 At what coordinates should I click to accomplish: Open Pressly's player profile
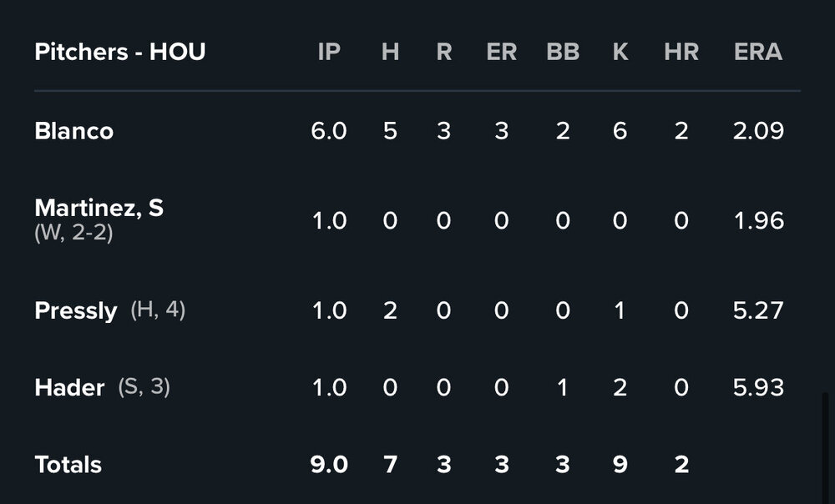click(76, 311)
